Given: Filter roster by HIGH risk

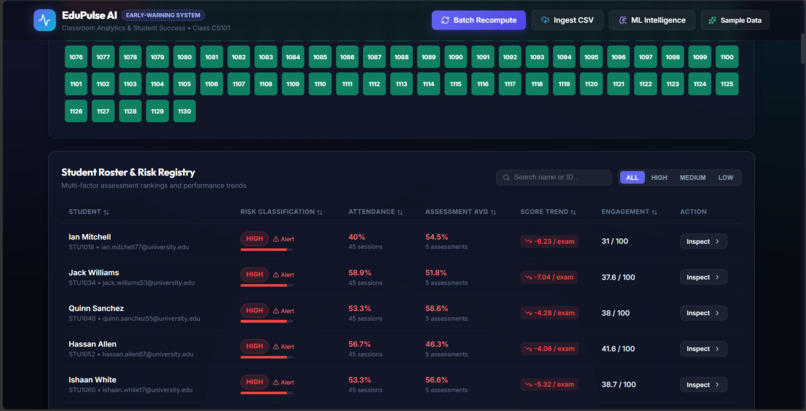Looking at the screenshot, I should [x=659, y=177].
